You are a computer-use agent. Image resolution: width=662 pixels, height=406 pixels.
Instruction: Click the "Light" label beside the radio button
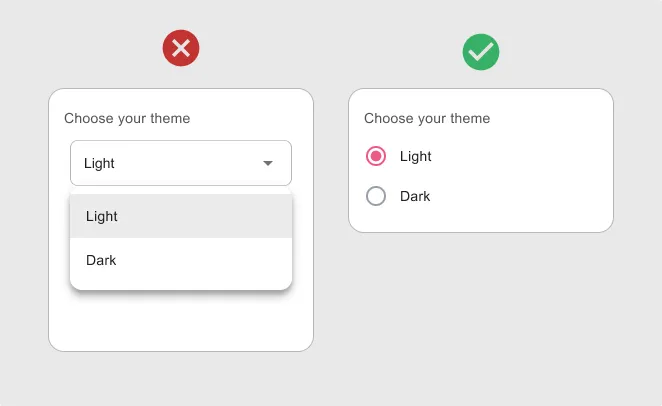pyautogui.click(x=416, y=156)
